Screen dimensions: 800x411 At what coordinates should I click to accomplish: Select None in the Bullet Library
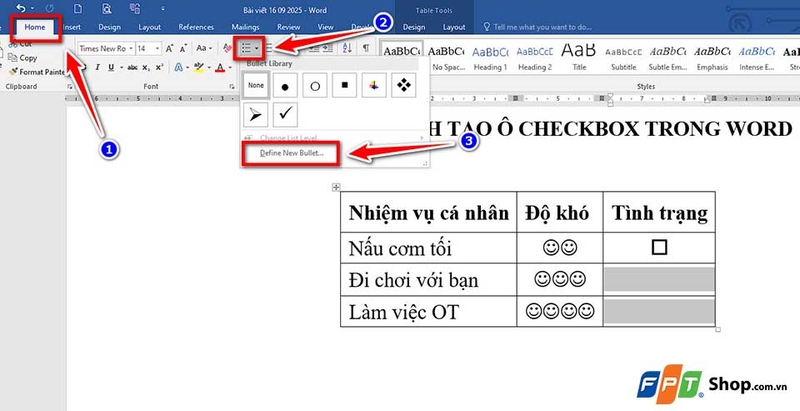click(256, 85)
